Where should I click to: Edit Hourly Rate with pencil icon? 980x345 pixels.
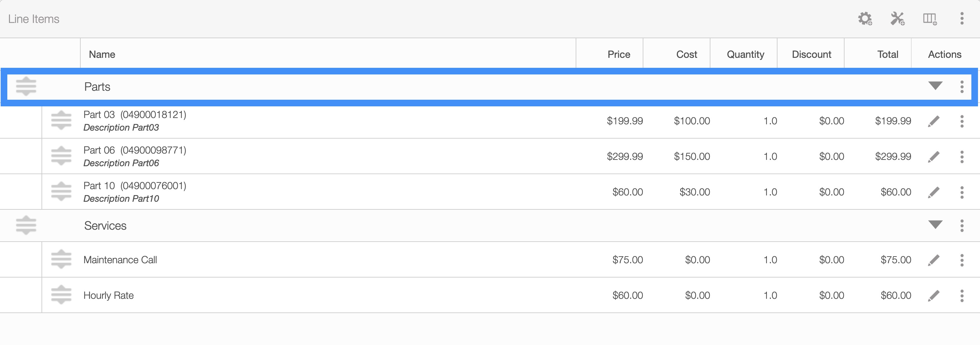[934, 295]
